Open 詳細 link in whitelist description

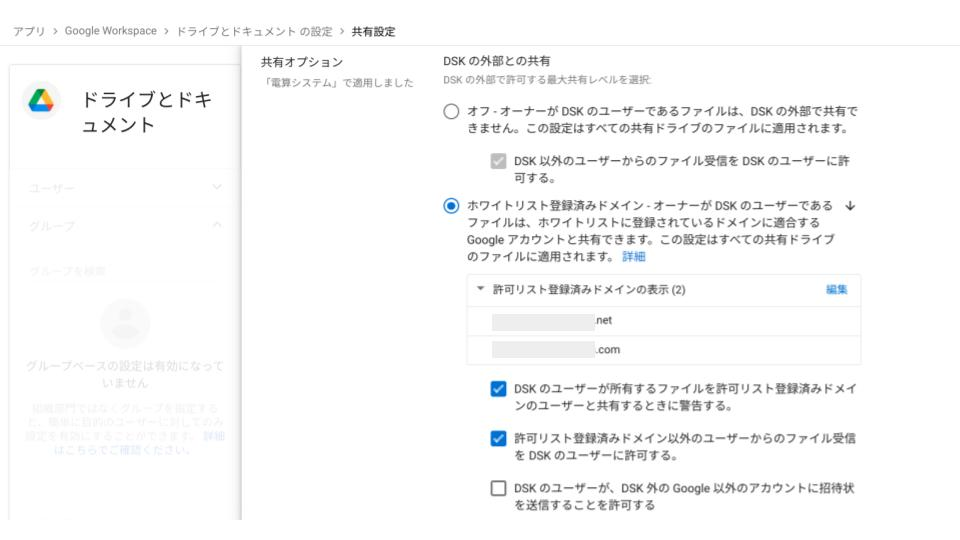pyautogui.click(x=634, y=257)
